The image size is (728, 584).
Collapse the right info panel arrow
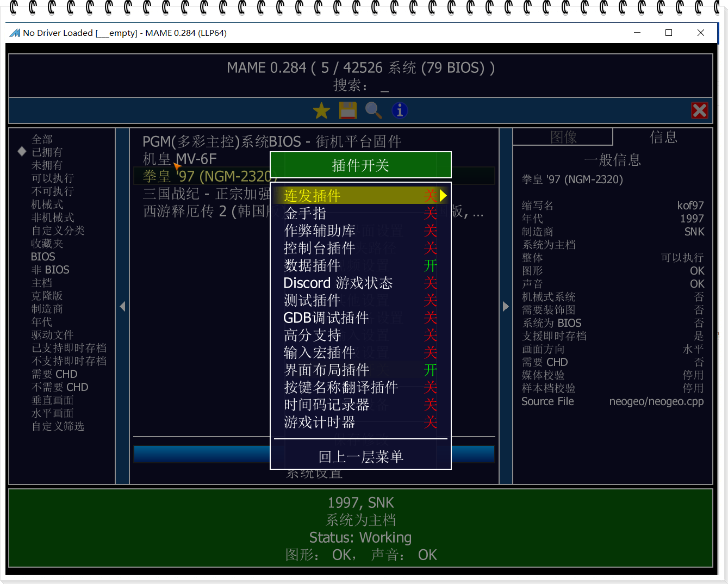506,307
